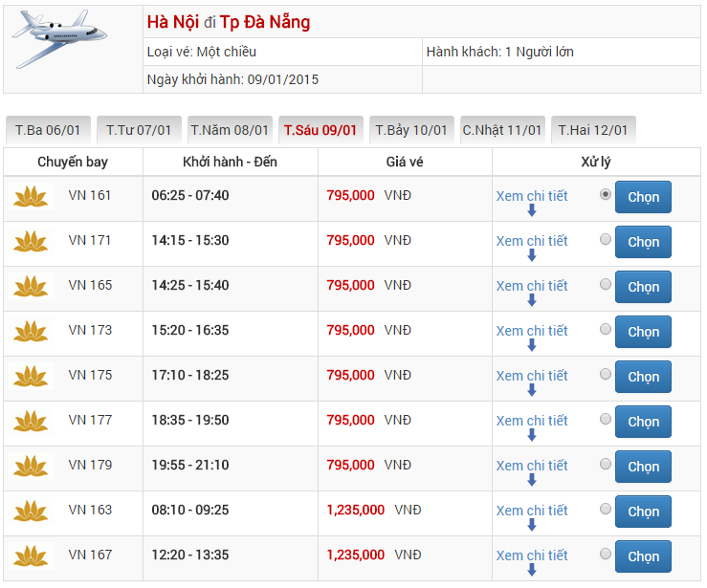The height and width of the screenshot is (588, 707).
Task: Click the lotus logo beside flight VN 175
Action: pos(31,377)
